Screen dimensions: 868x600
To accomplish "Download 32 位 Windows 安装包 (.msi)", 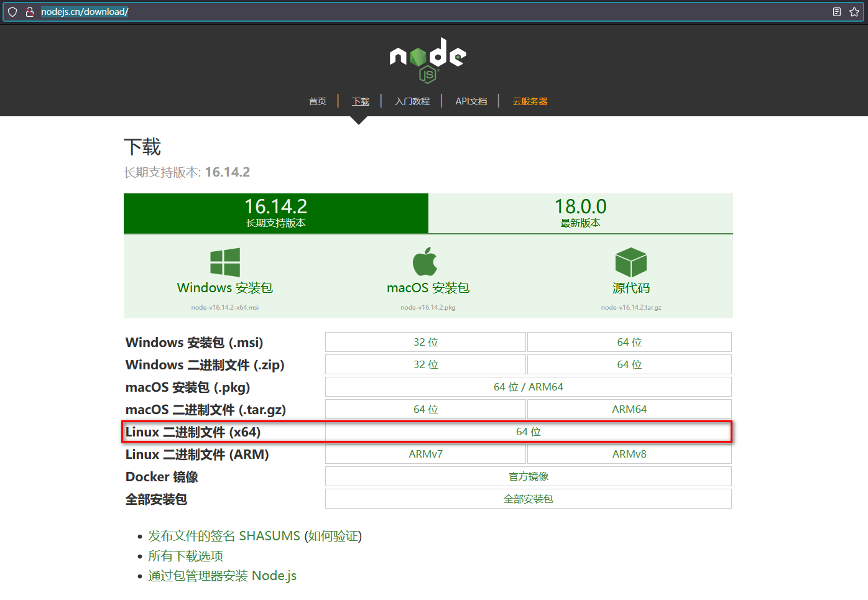I will (426, 342).
